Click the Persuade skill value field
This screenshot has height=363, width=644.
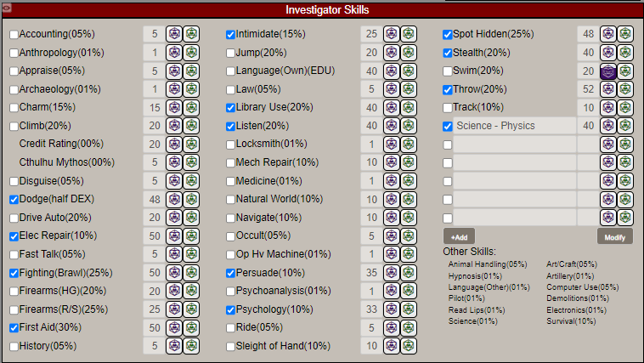370,273
